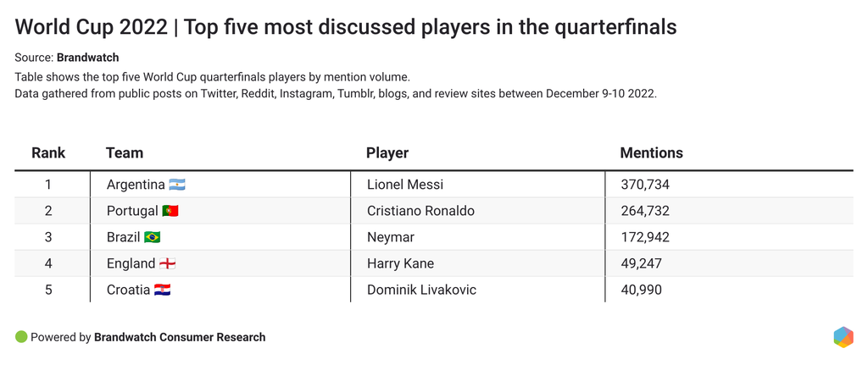Open the Brandwatch source link
868x365 pixels.
(x=87, y=58)
